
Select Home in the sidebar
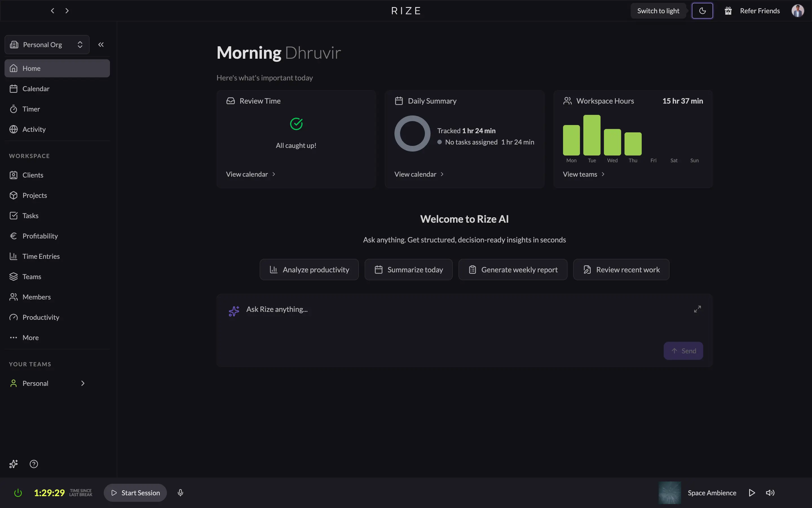(x=57, y=68)
